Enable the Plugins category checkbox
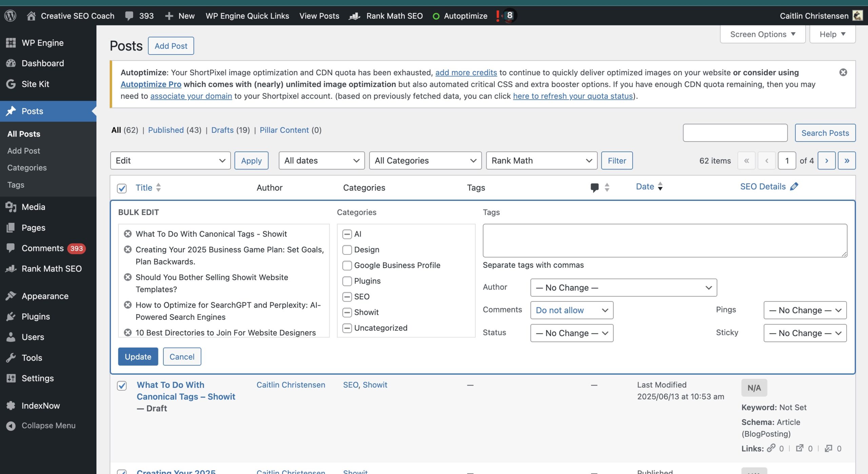The image size is (868, 474). pyautogui.click(x=347, y=281)
